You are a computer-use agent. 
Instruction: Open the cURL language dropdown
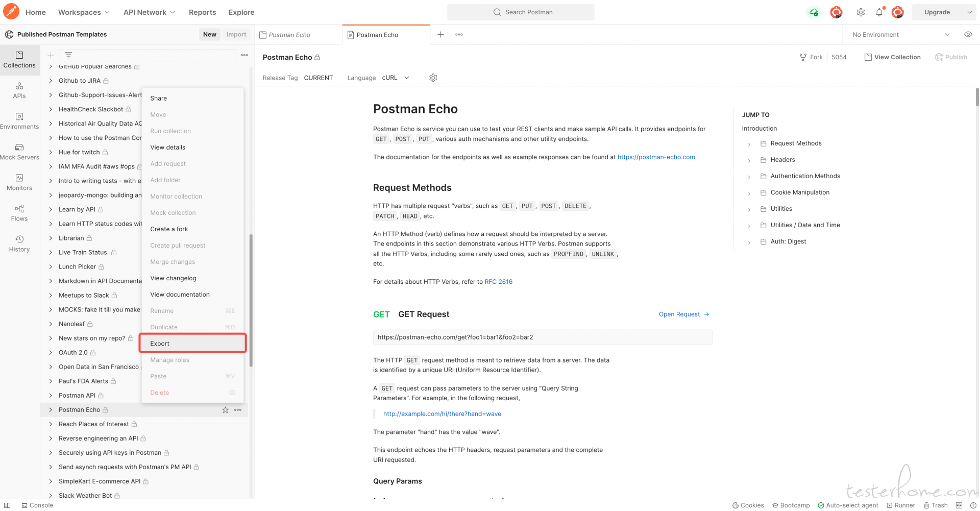coord(396,78)
